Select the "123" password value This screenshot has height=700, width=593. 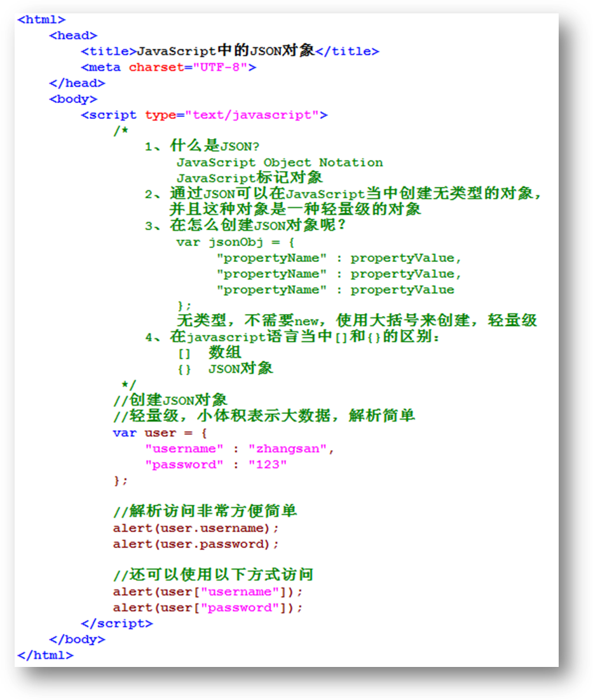(268, 465)
